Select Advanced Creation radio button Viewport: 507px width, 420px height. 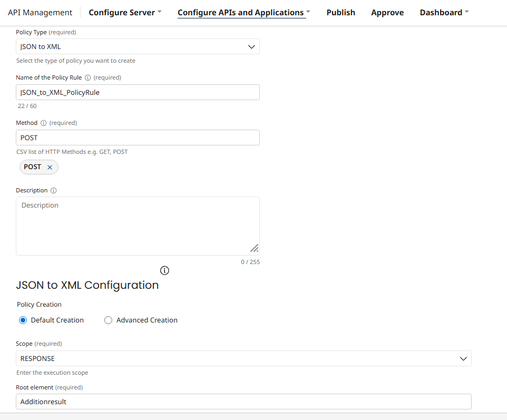[x=109, y=320]
